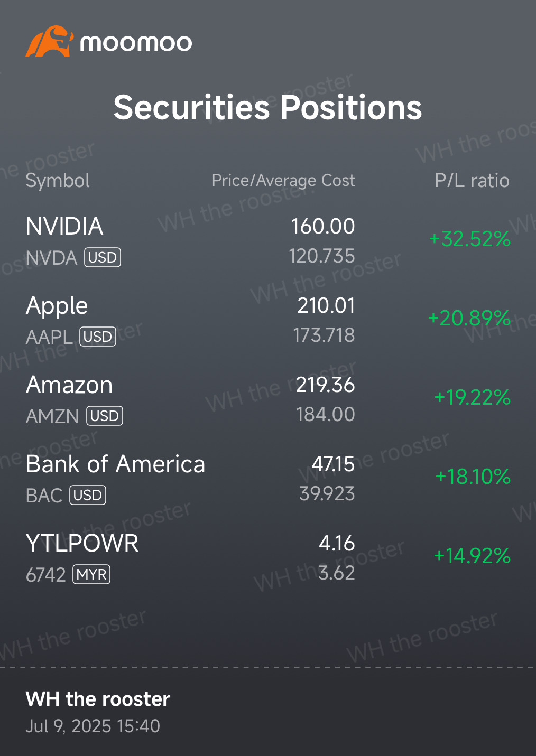Select the YTLPOWR position entry

click(x=268, y=558)
